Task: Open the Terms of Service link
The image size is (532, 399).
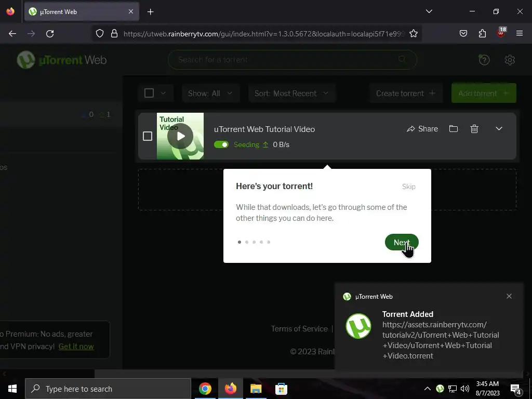Action: point(299,329)
